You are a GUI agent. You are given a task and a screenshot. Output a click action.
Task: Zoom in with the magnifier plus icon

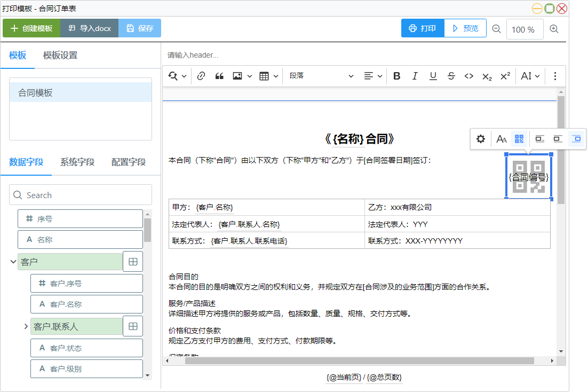(554, 29)
